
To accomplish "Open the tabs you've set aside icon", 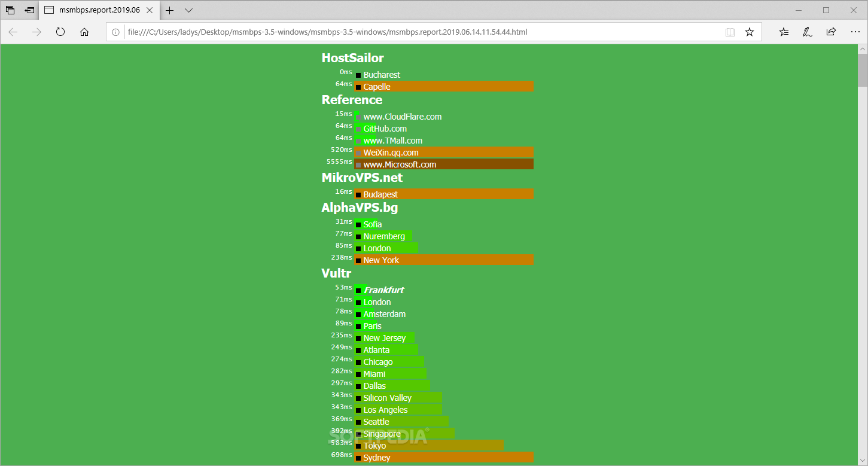I will (10, 10).
